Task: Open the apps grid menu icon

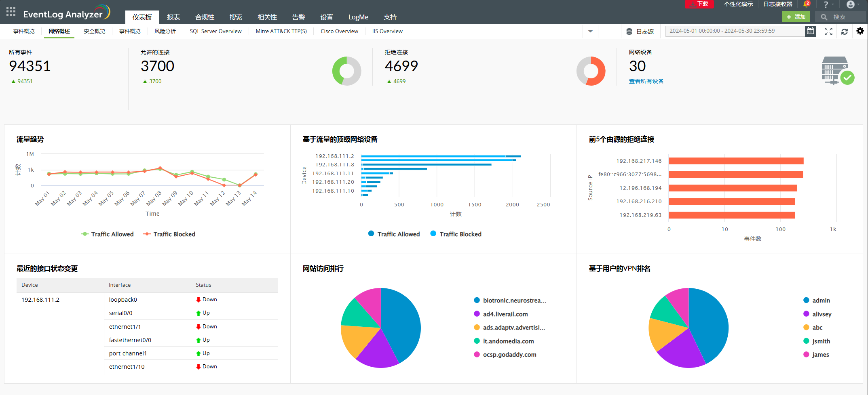Action: click(11, 11)
